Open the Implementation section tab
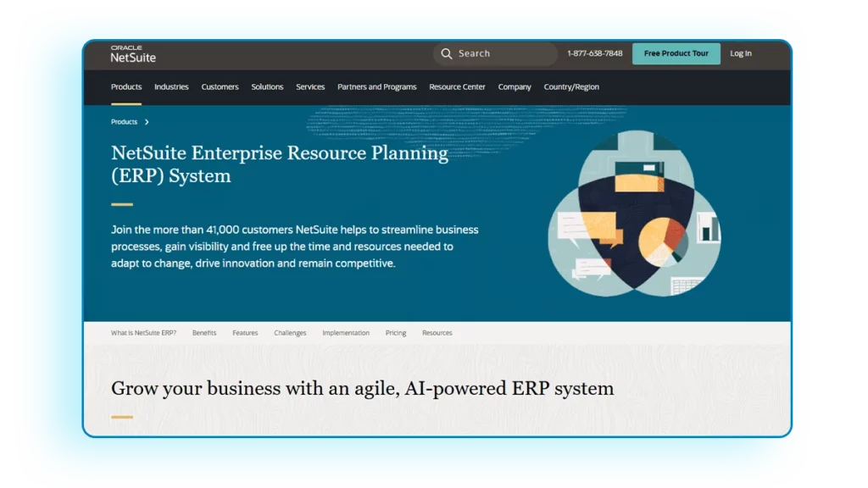Image resolution: width=868 pixels, height=488 pixels. (345, 332)
